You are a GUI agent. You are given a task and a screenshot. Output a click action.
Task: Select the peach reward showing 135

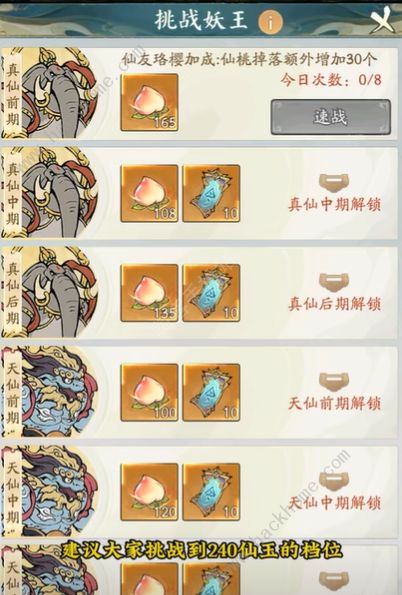tap(149, 293)
